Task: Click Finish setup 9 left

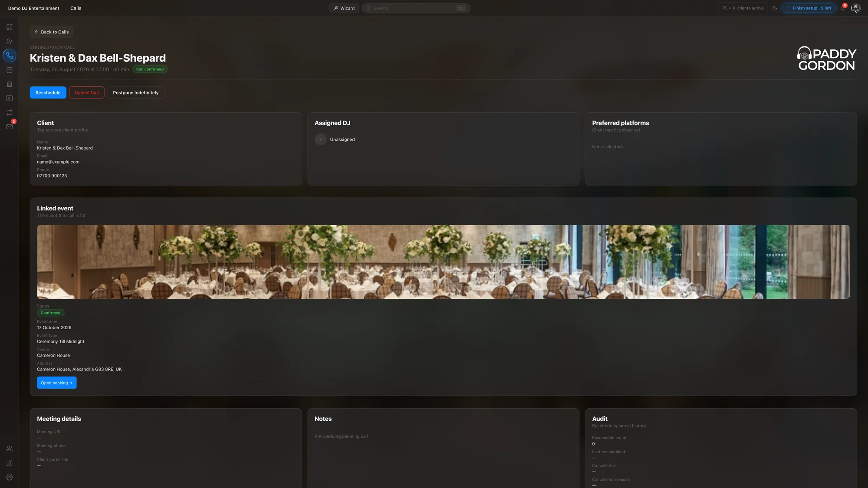Action: 809,8
